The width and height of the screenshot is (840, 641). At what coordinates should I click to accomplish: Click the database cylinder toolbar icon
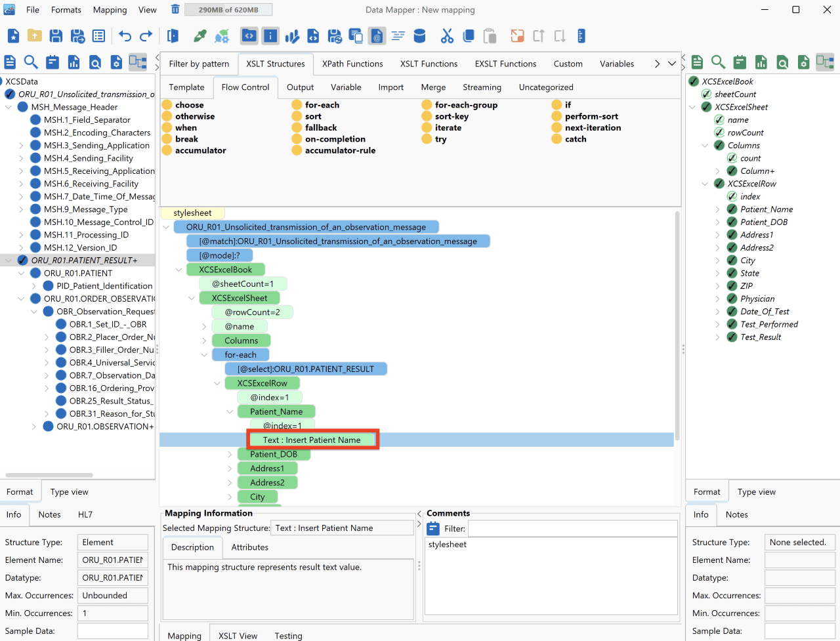coord(420,36)
